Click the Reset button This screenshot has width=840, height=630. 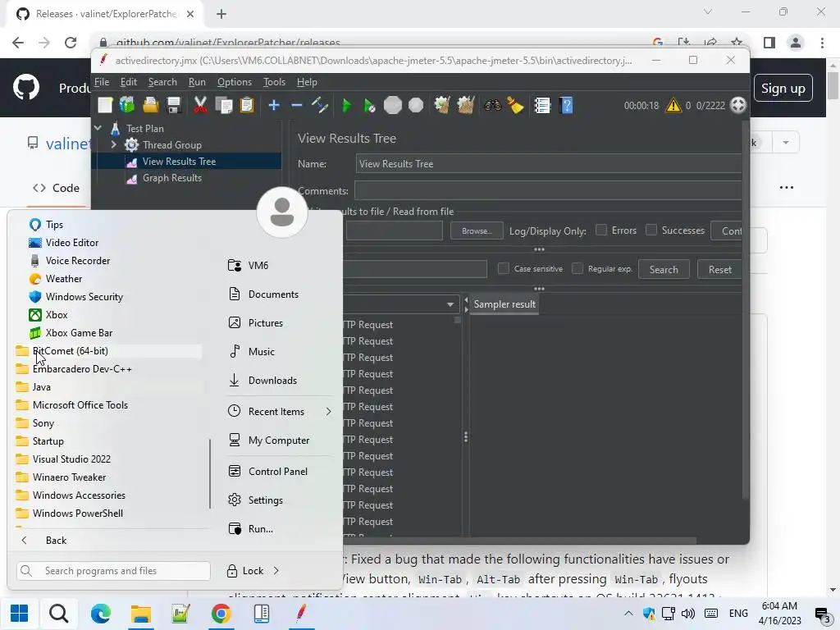(719, 269)
